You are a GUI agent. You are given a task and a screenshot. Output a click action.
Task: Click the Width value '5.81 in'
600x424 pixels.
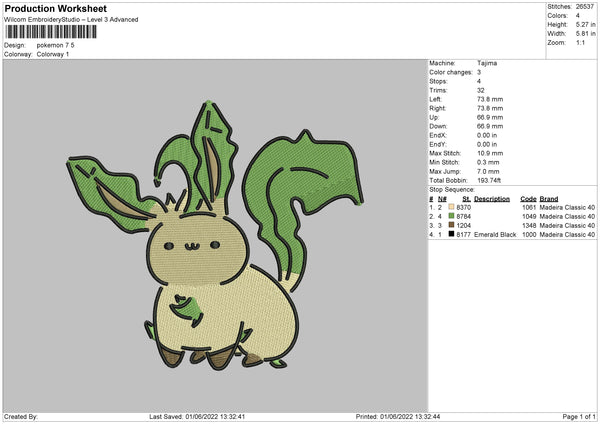(586, 34)
